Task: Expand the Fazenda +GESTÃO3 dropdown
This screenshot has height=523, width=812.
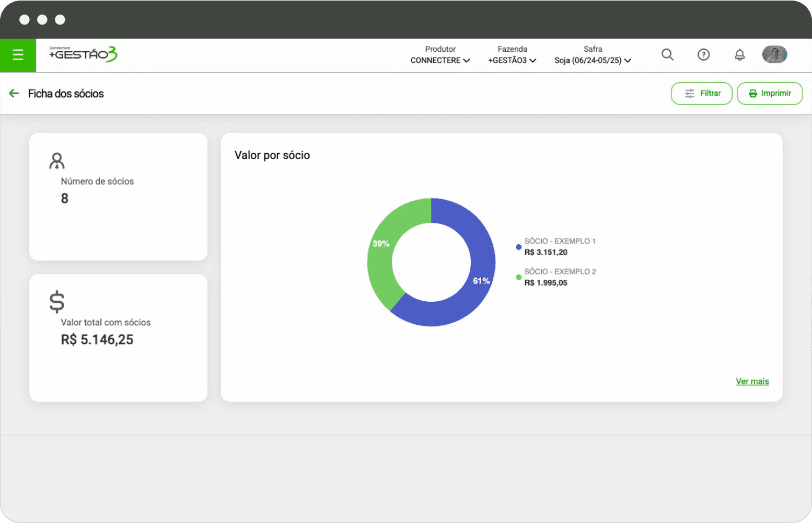Action: click(x=512, y=60)
